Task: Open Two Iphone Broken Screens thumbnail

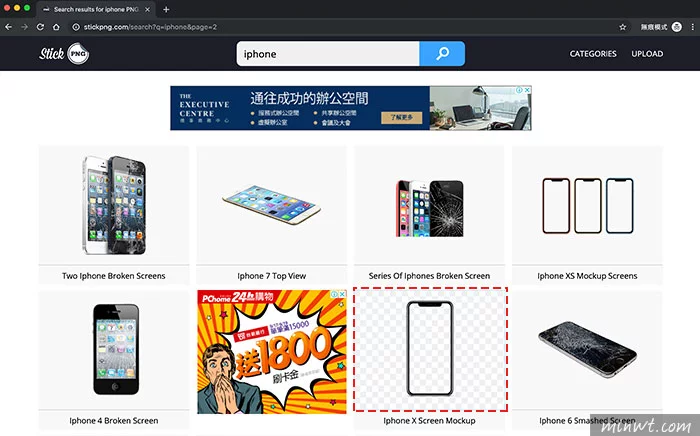Action: pyautogui.click(x=114, y=205)
